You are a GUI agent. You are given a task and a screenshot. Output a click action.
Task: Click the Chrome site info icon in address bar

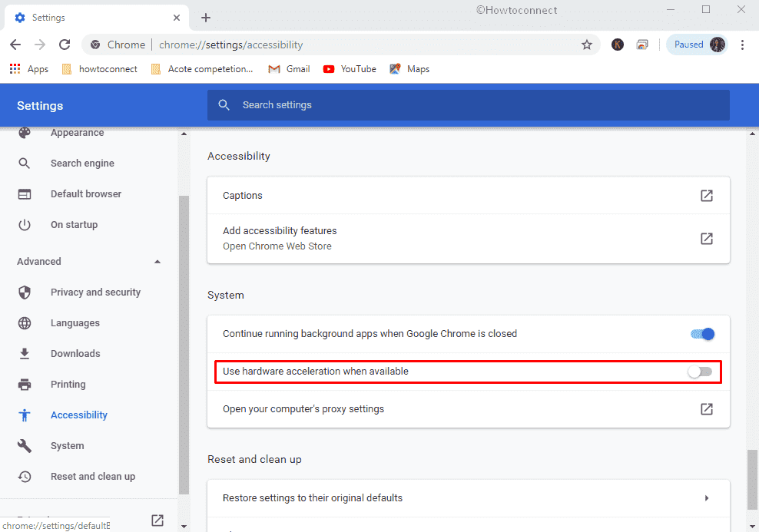click(95, 45)
